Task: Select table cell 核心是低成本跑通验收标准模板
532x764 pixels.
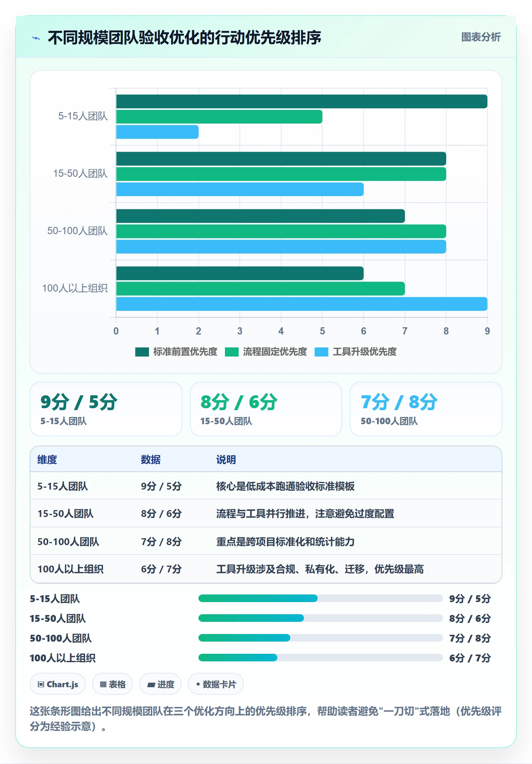Action: (x=285, y=486)
